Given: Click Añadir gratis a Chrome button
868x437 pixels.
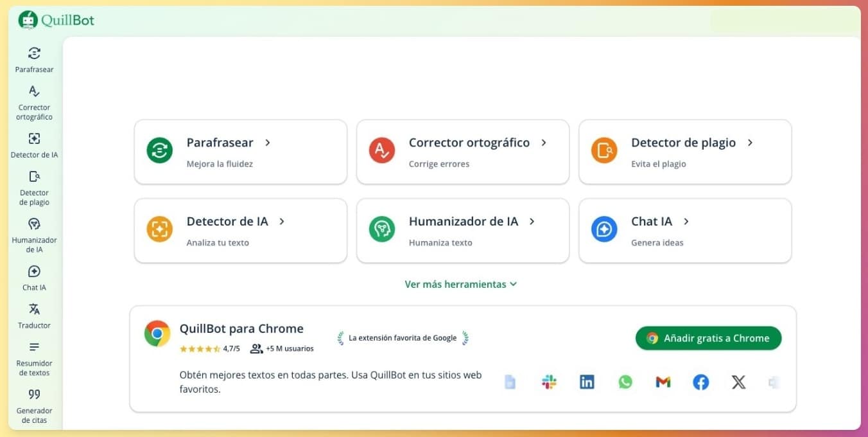Looking at the screenshot, I should tap(708, 338).
